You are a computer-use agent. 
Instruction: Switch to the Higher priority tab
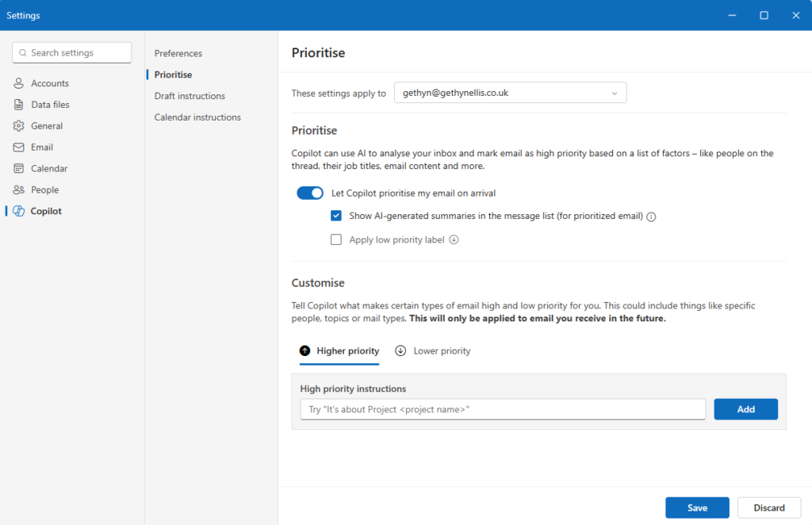tap(339, 351)
